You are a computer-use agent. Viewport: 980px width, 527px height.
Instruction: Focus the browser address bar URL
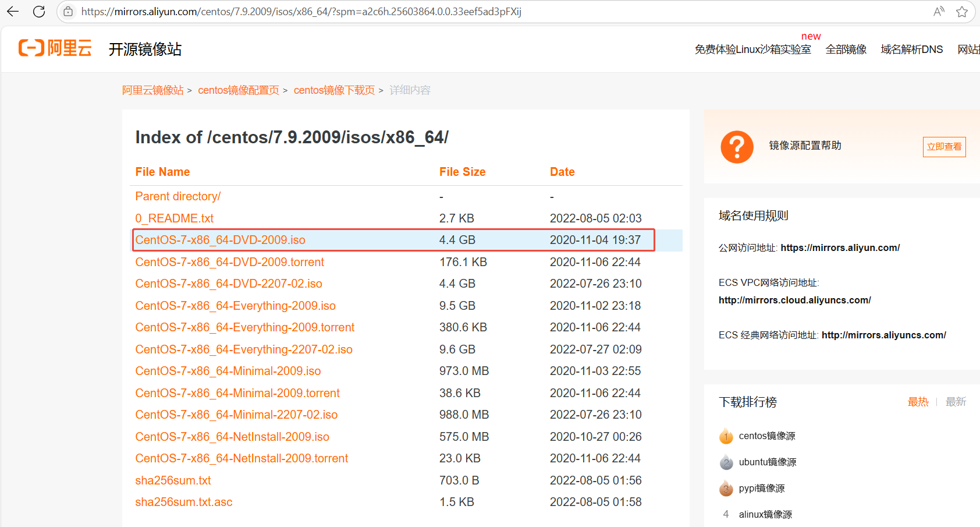coord(301,12)
